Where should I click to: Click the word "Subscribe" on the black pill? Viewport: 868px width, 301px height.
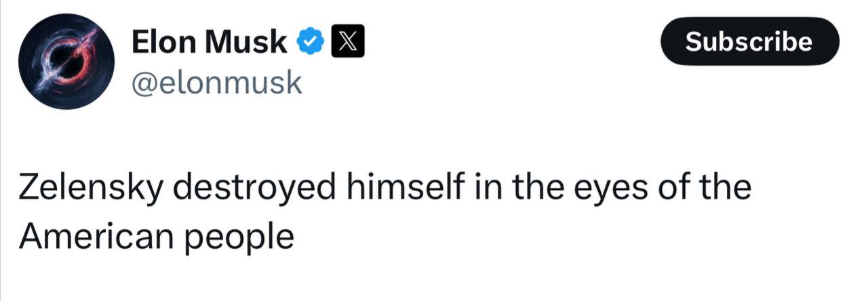749,41
